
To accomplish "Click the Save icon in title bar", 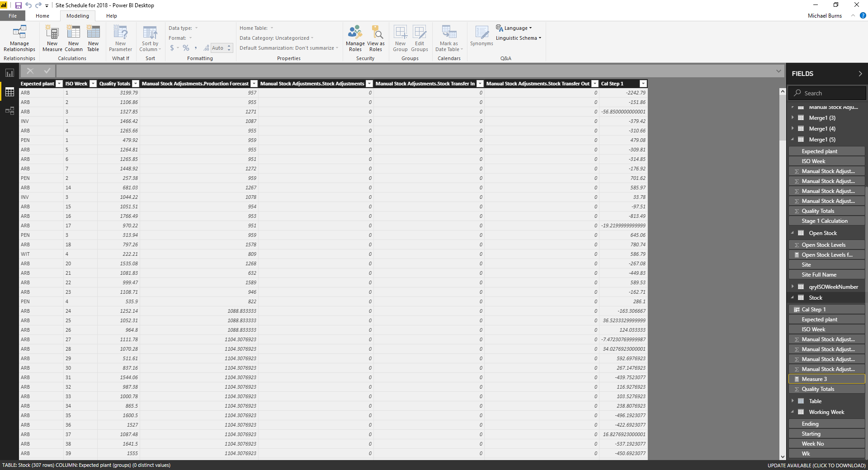I will coord(19,5).
